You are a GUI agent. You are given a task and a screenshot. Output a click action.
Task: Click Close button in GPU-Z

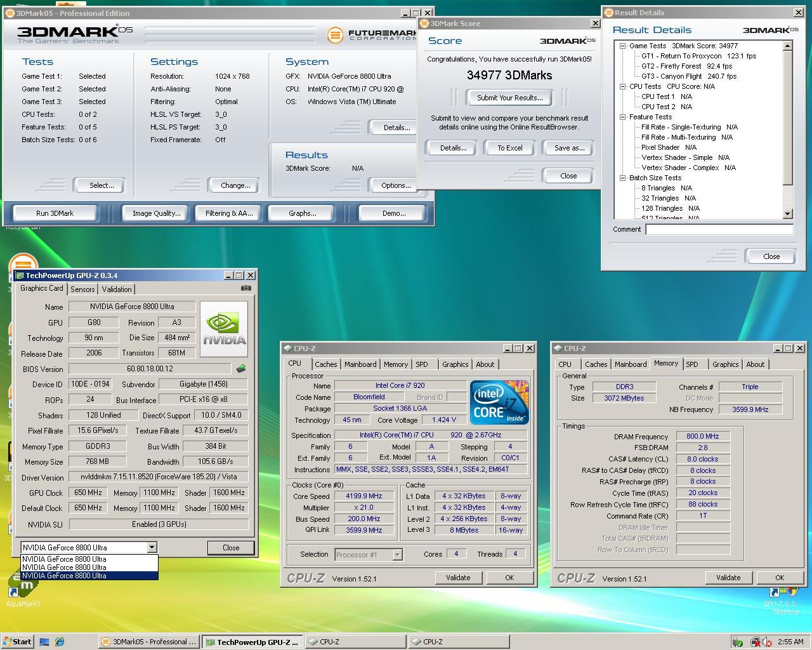(x=231, y=548)
